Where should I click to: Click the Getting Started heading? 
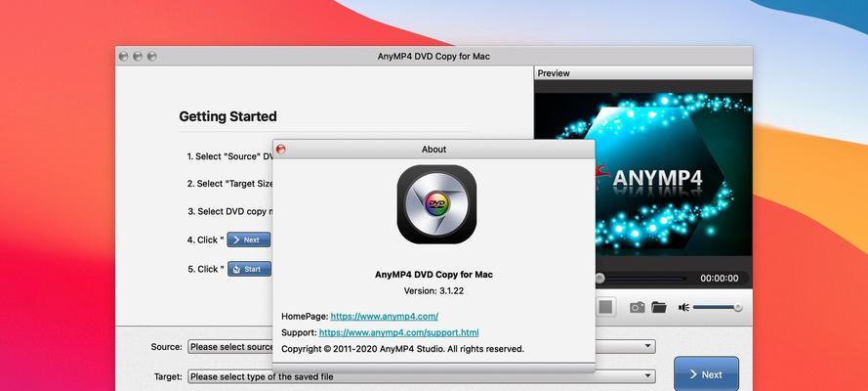tap(227, 116)
